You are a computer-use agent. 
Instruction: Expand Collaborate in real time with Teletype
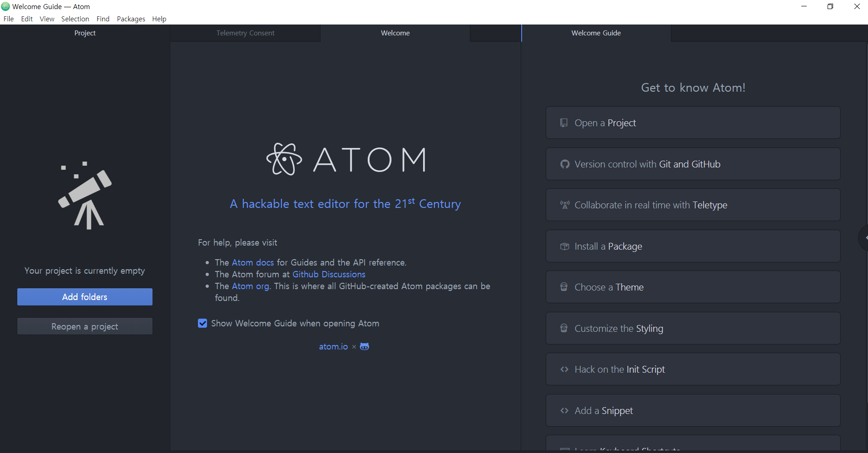click(693, 205)
